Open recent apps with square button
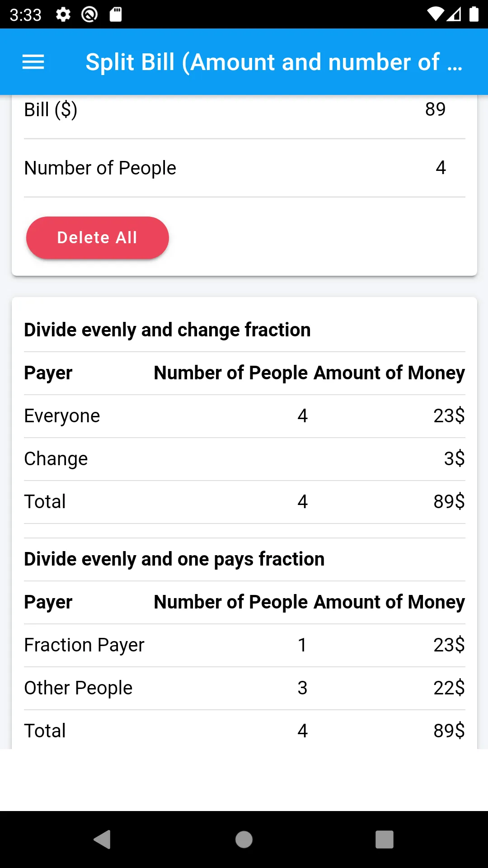 [x=385, y=840]
